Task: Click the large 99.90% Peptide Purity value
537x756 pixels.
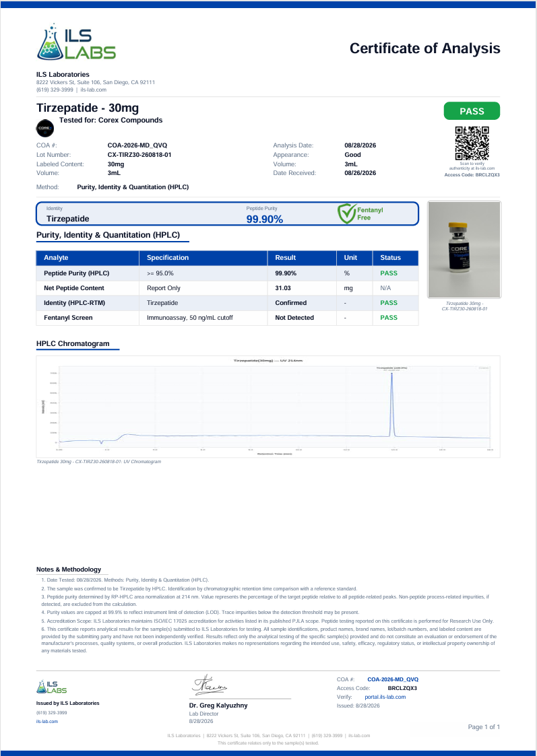Action: pos(264,219)
